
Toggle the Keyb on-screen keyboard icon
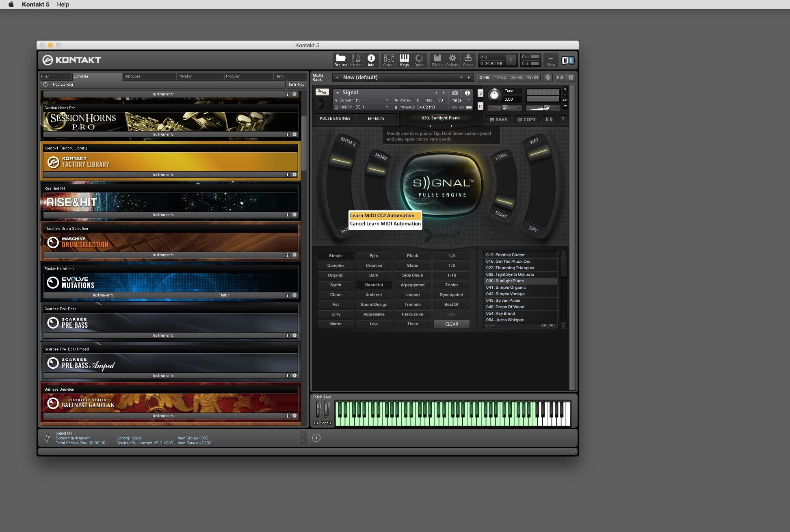coord(404,60)
